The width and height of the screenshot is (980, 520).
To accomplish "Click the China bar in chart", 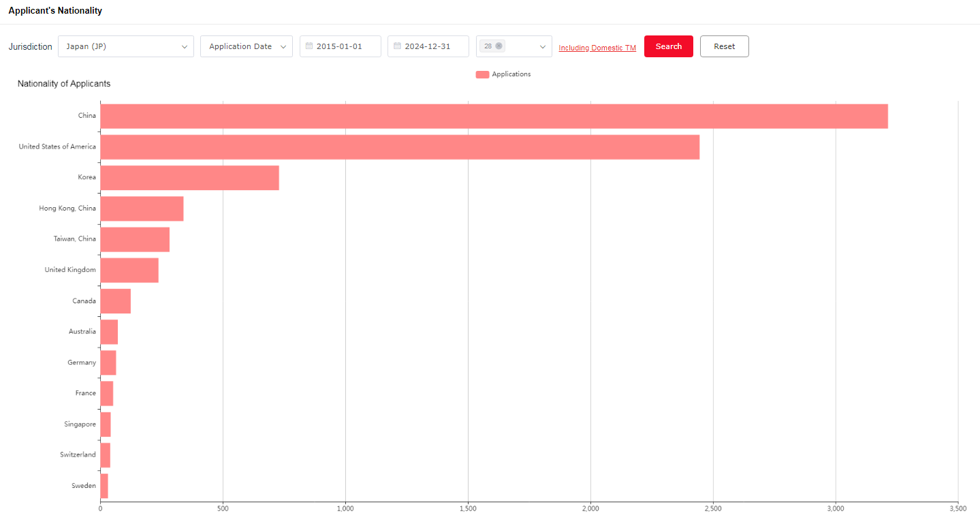I will coord(494,116).
